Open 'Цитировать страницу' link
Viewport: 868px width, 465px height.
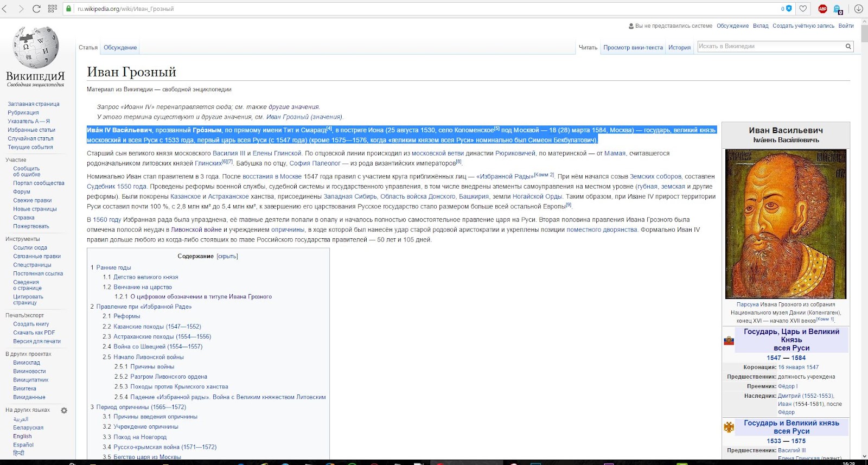tap(28, 300)
